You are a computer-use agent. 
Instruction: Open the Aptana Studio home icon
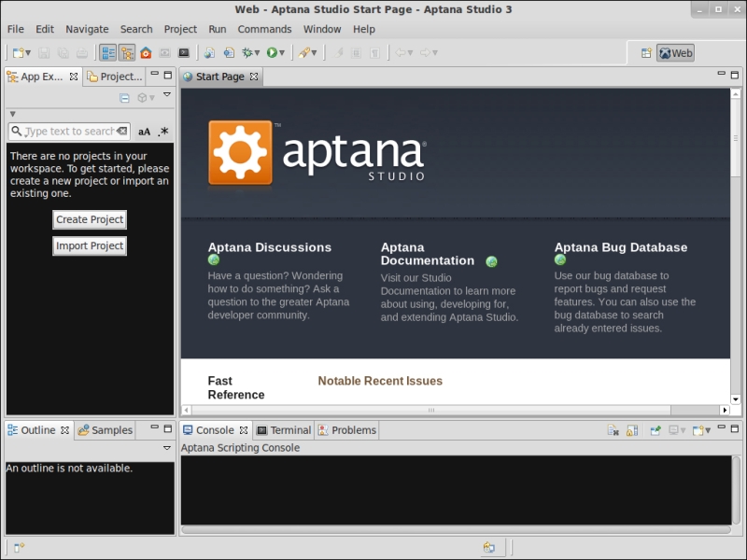[146, 53]
